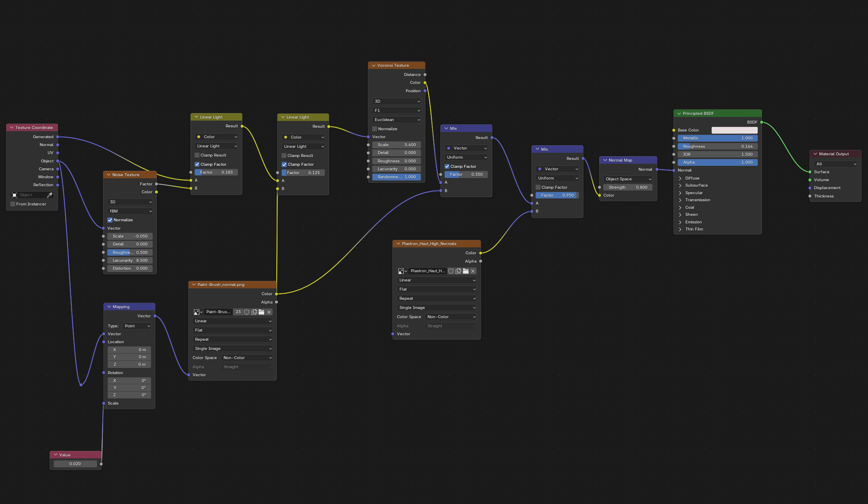Enable Normalize in Voronoi Texture node
Screen dimensions: 868x504
(375, 129)
